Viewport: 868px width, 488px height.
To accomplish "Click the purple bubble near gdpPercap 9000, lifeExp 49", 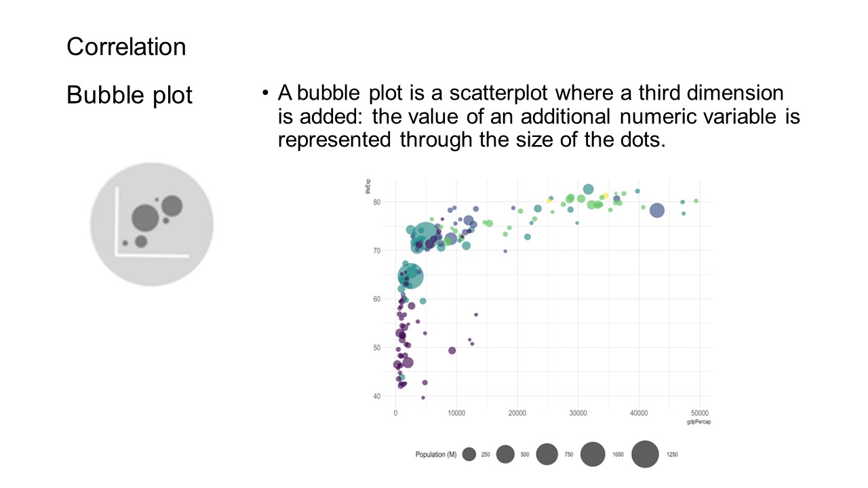I will coord(452,350).
